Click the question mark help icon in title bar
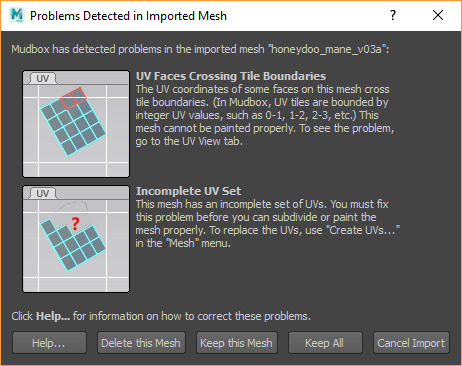 click(393, 15)
